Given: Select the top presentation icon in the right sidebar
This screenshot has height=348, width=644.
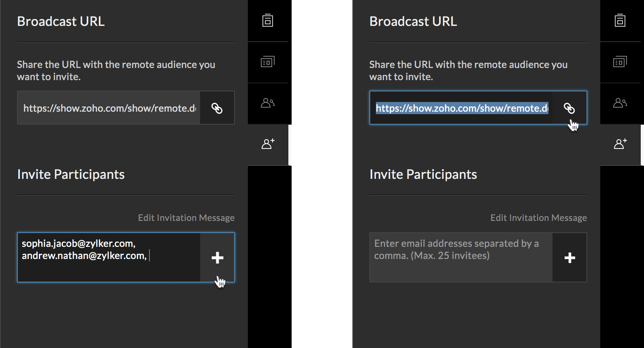Looking at the screenshot, I should click(620, 20).
